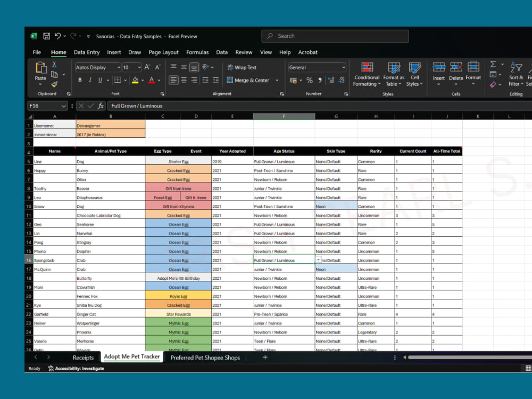Click the Cell Styles icon
This screenshot has width=532, height=399.
414,67
